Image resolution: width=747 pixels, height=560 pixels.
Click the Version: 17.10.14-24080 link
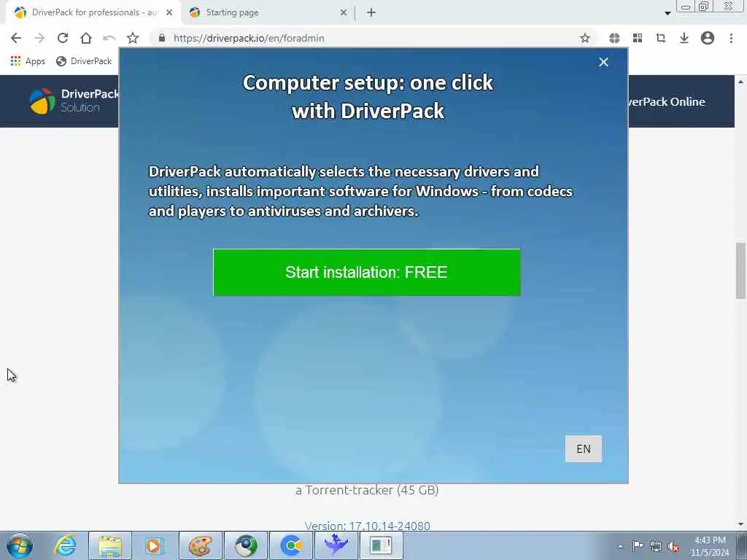[x=367, y=526]
